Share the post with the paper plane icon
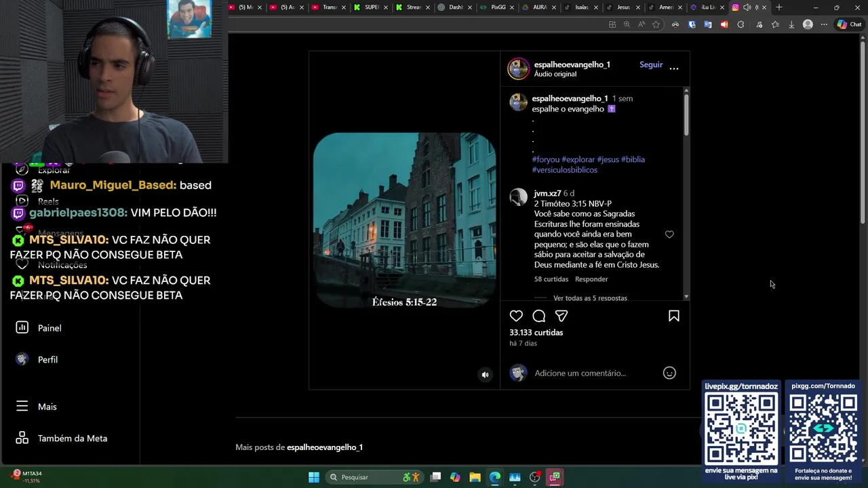Screen dimensions: 868x488 click(x=561, y=316)
